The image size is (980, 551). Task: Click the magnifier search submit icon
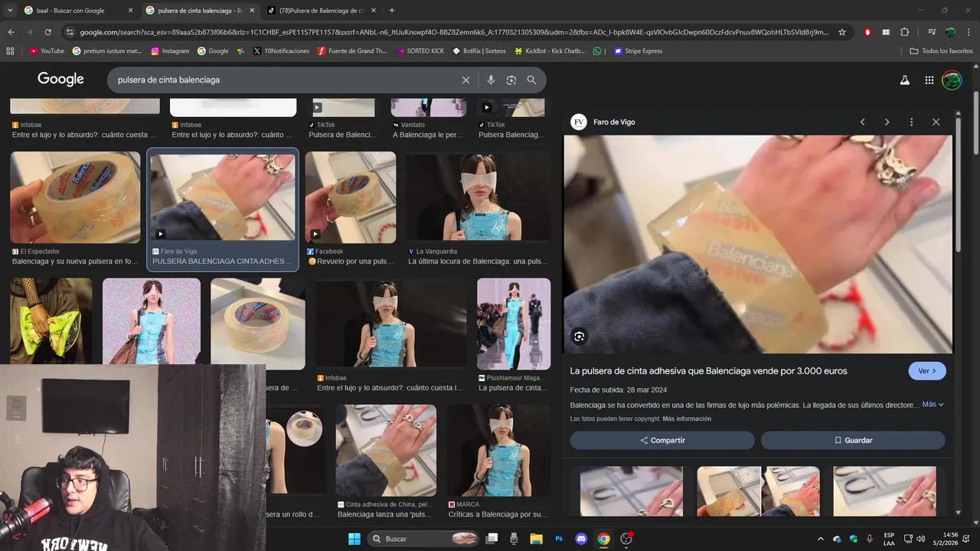[531, 80]
